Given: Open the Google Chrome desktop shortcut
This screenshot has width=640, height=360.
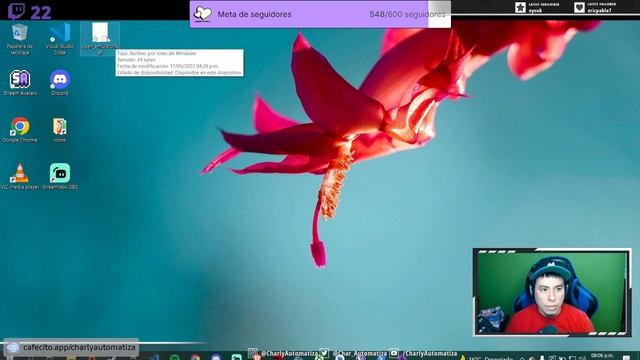Looking at the screenshot, I should pyautogui.click(x=20, y=130).
